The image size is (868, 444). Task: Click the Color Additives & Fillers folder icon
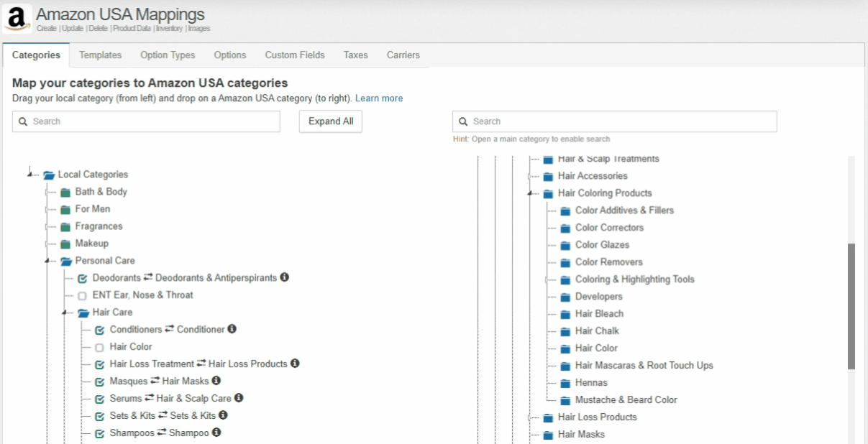[566, 211]
